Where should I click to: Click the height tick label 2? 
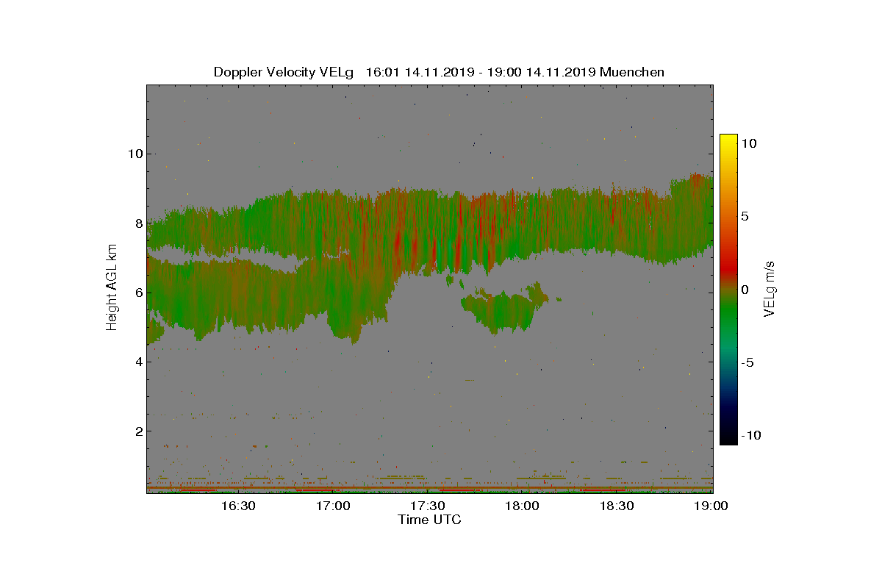[x=137, y=431]
